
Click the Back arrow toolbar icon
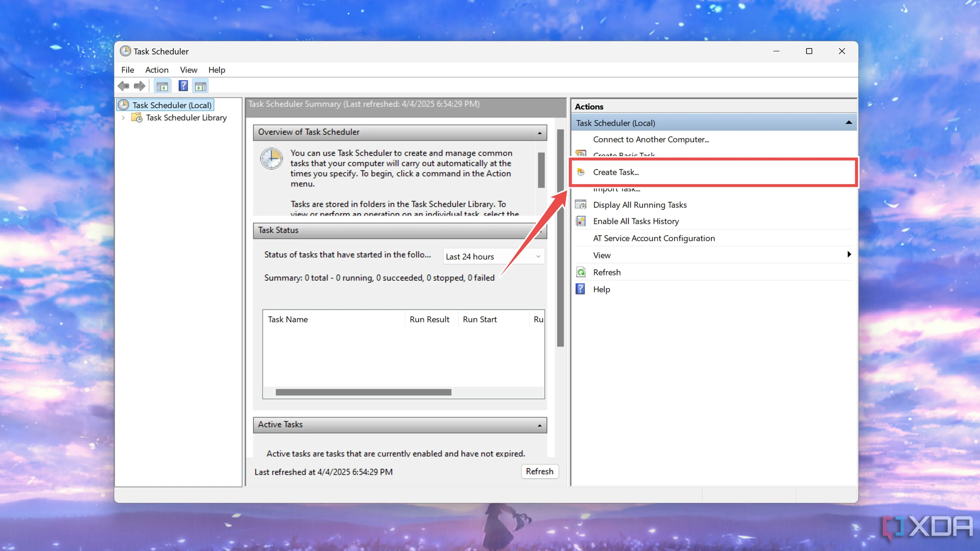[123, 86]
